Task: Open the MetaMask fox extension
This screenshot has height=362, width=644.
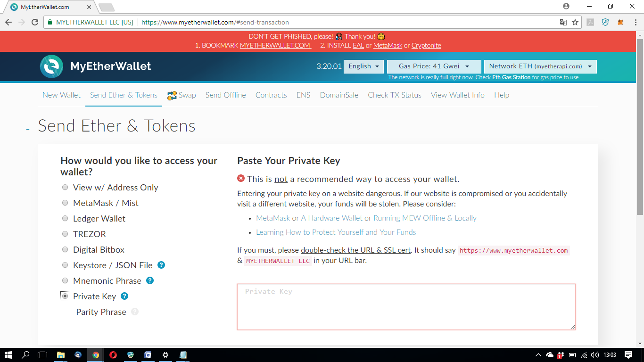Action: 620,22
